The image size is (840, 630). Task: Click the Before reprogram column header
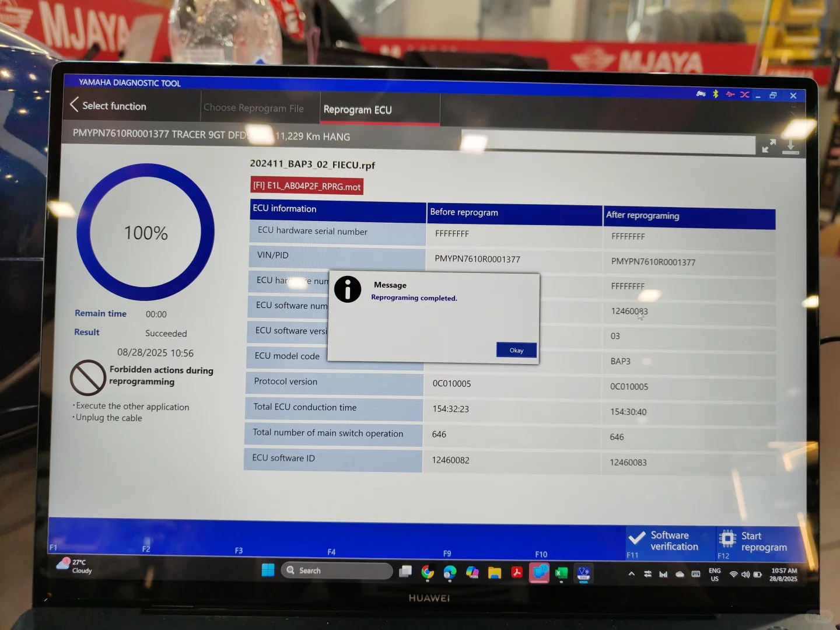click(x=514, y=214)
